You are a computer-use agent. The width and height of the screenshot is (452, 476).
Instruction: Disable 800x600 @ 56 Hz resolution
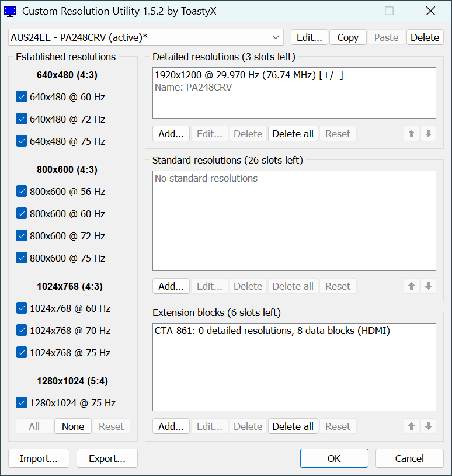pyautogui.click(x=22, y=191)
